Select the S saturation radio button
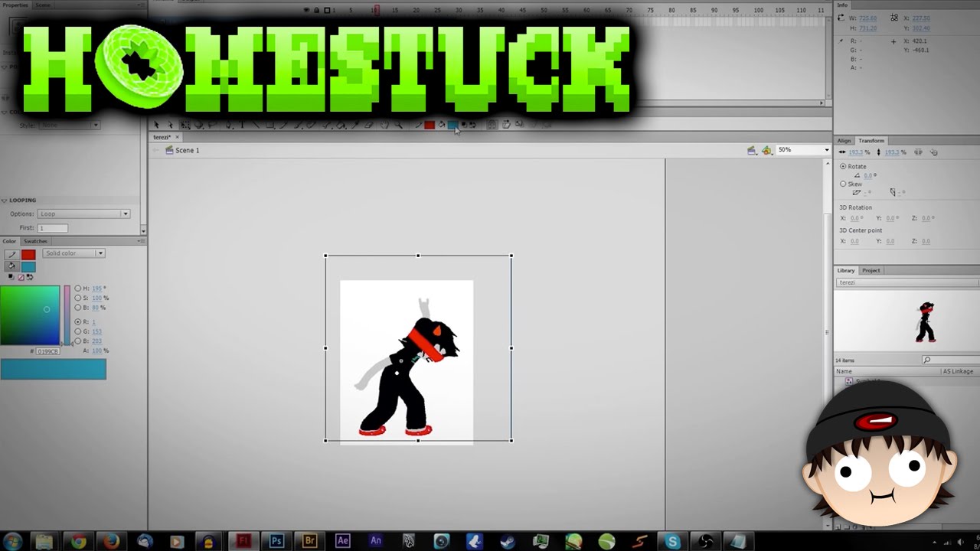This screenshot has width=980, height=551. click(x=78, y=298)
